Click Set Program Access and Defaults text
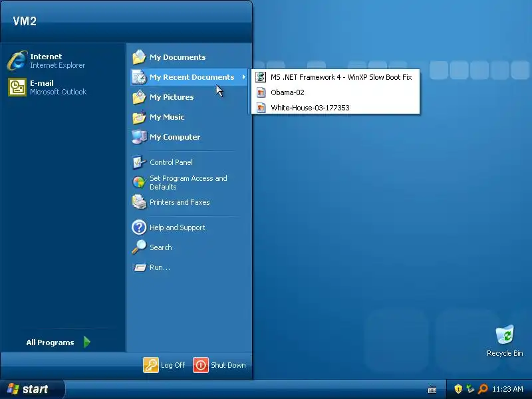The height and width of the screenshot is (399, 532). click(x=188, y=182)
